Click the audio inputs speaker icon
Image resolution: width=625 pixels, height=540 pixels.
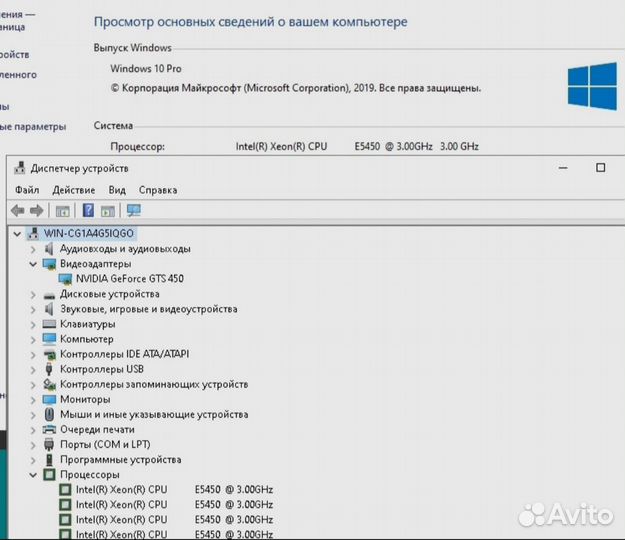49,249
